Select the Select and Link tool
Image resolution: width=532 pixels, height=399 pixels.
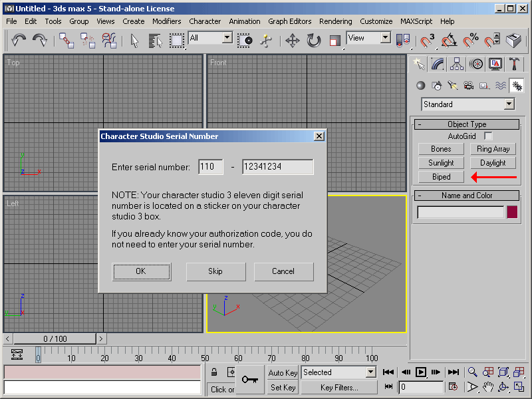coord(66,41)
